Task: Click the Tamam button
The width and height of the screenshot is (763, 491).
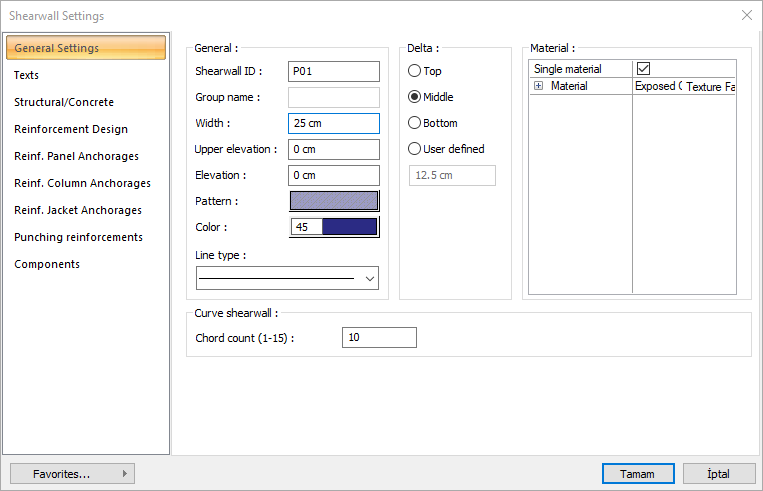Action: [637, 473]
